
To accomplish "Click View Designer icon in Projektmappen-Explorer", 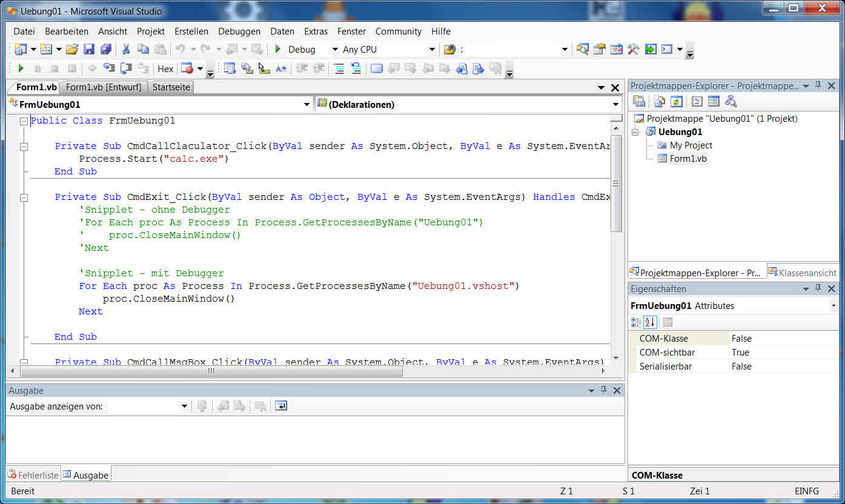I will pos(714,101).
